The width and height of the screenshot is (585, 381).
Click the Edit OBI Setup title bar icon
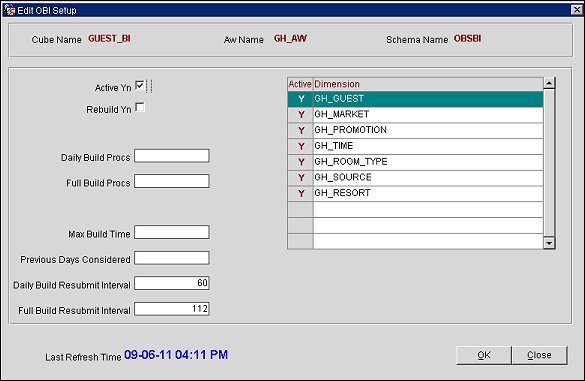pyautogui.click(x=9, y=10)
